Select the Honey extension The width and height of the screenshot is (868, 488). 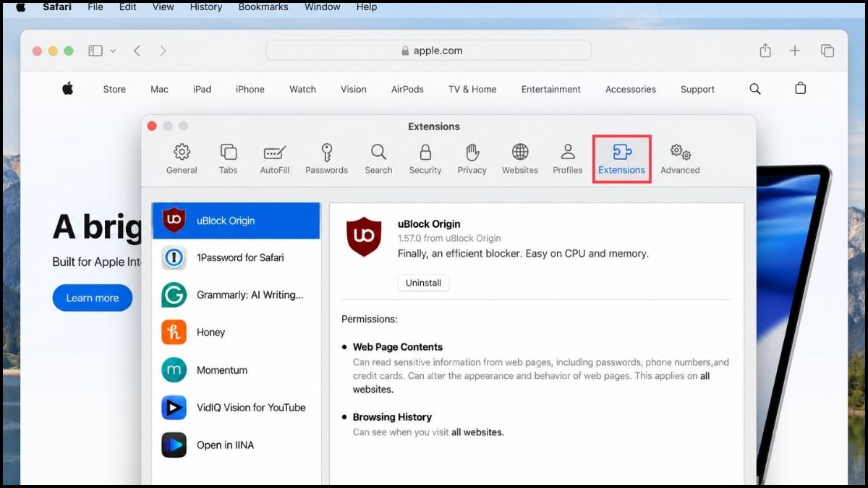(236, 333)
